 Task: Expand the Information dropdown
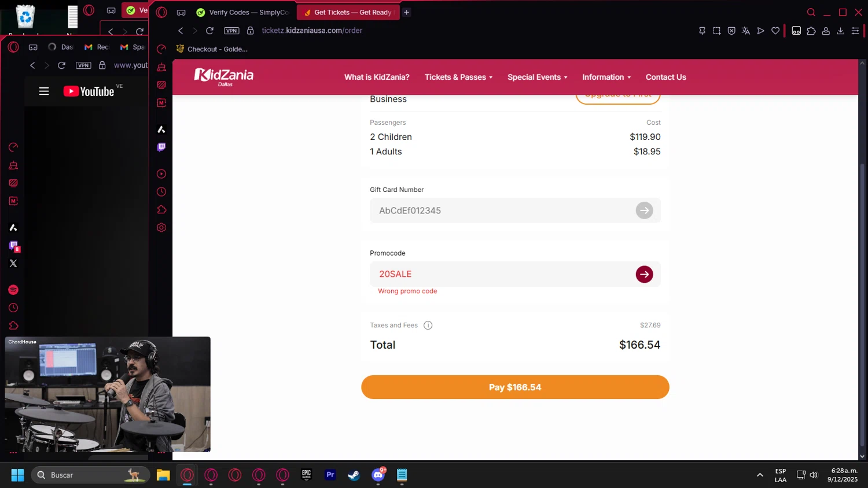(606, 77)
